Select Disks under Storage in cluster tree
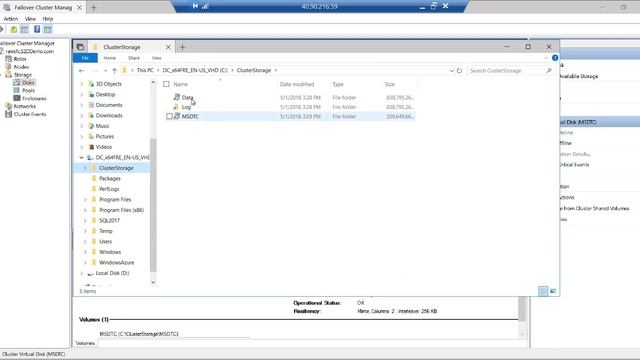Screen dimensions: 640x360 [28, 82]
